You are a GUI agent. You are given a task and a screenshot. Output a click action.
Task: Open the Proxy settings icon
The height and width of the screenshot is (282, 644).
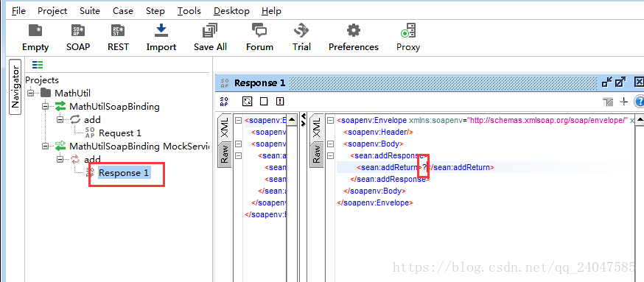tap(408, 38)
